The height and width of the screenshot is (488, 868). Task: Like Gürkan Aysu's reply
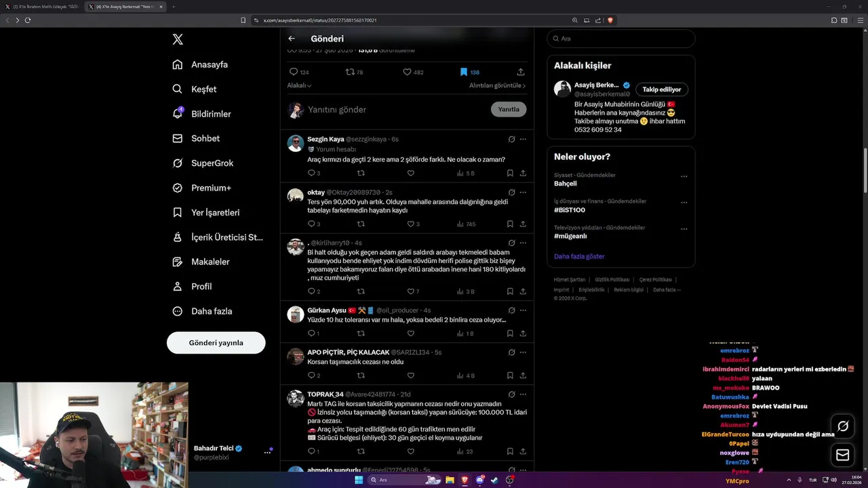[410, 333]
